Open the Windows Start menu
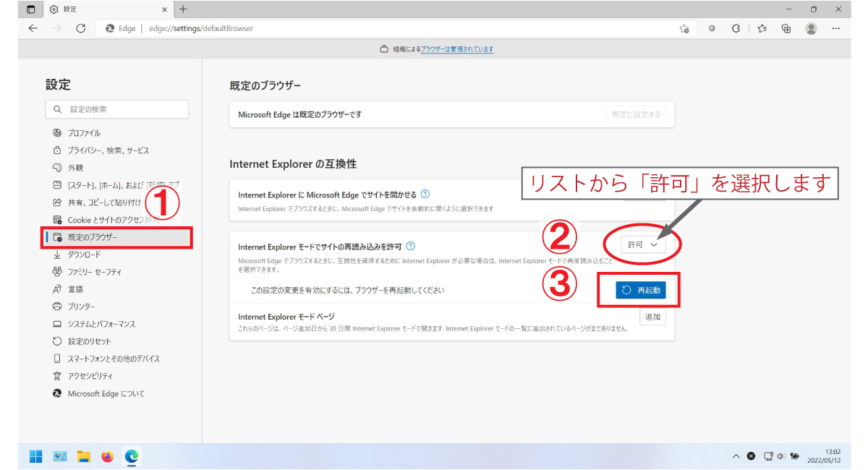 pyautogui.click(x=35, y=456)
